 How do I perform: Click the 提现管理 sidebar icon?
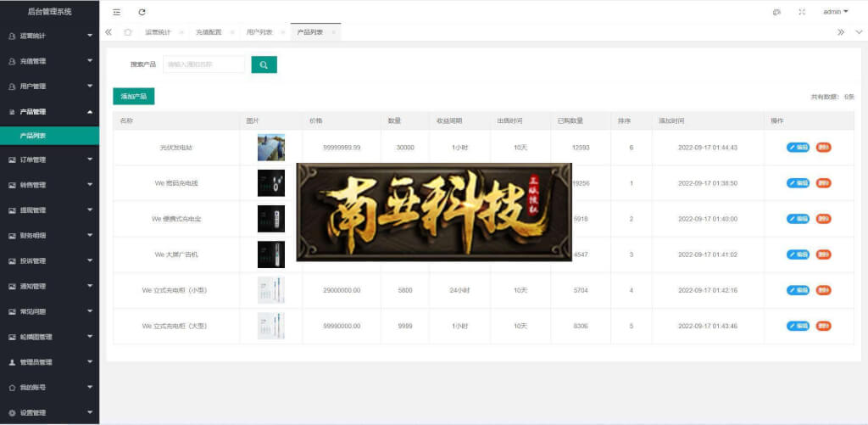(12, 210)
